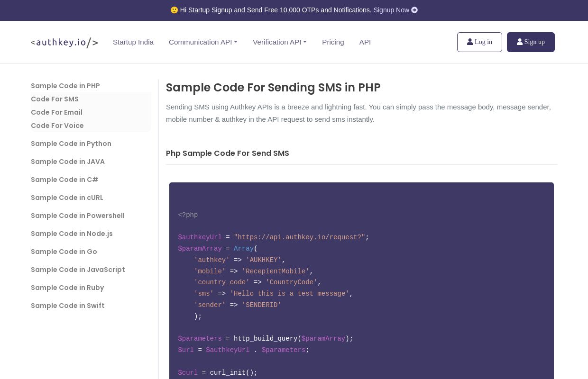The image size is (588, 379).
Task: Click the API URL string in code
Action: pos(299,237)
